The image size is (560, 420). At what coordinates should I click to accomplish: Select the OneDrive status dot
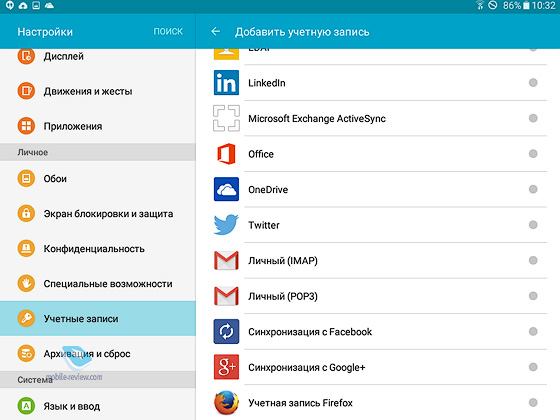533,189
